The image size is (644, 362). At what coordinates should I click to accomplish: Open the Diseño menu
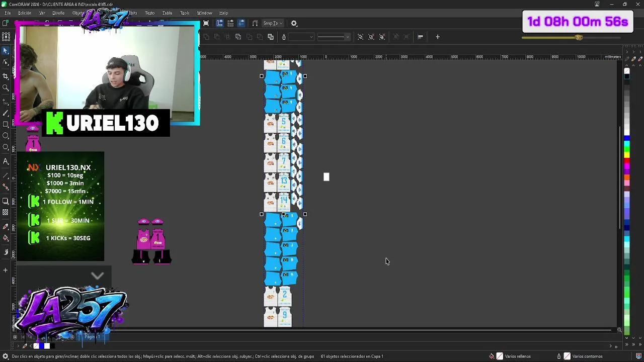(58, 13)
